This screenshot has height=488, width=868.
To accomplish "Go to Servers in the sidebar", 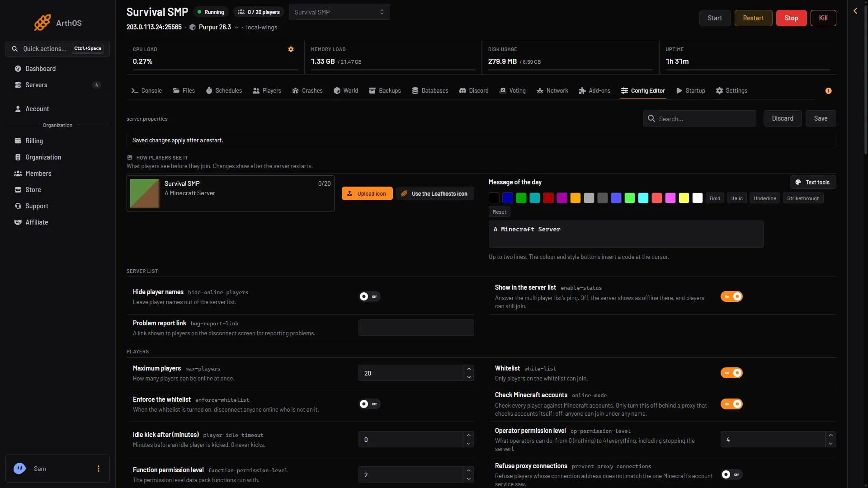I will pos(57,85).
